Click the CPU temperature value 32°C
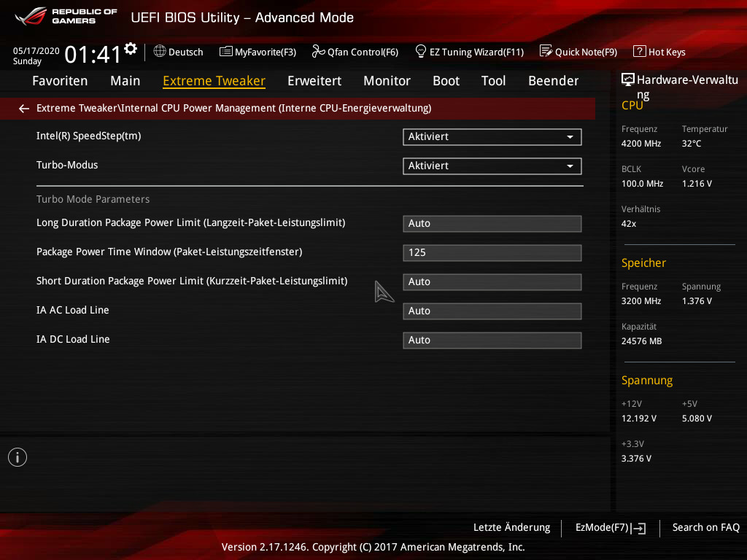The width and height of the screenshot is (747, 560). (x=692, y=144)
